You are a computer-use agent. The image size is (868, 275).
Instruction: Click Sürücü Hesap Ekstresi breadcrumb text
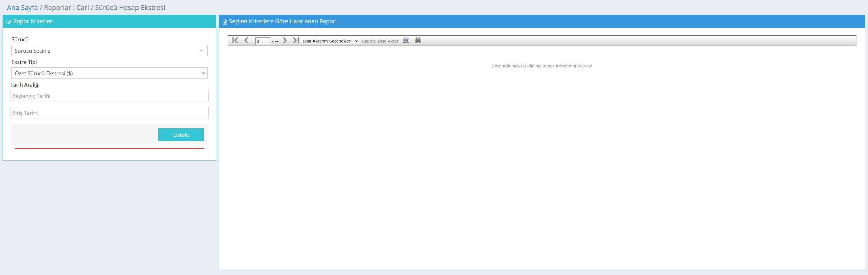pyautogui.click(x=130, y=7)
